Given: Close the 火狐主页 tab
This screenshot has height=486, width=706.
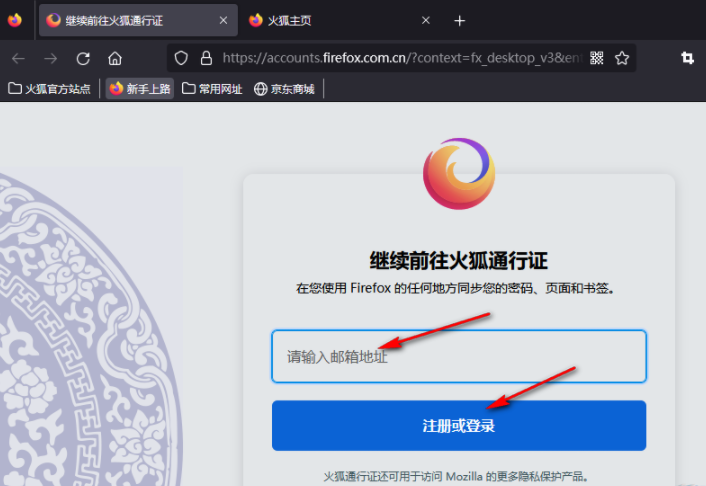Looking at the screenshot, I should click(x=425, y=20).
